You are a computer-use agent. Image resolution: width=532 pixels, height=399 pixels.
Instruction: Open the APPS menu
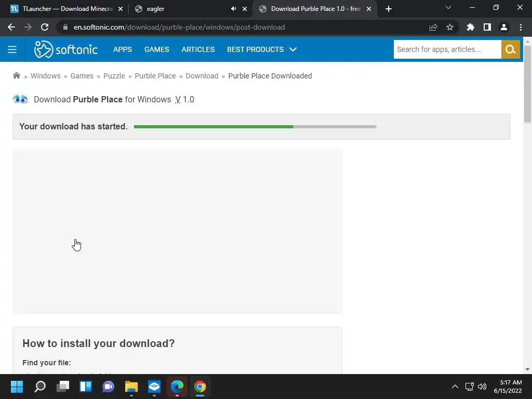pyautogui.click(x=123, y=49)
